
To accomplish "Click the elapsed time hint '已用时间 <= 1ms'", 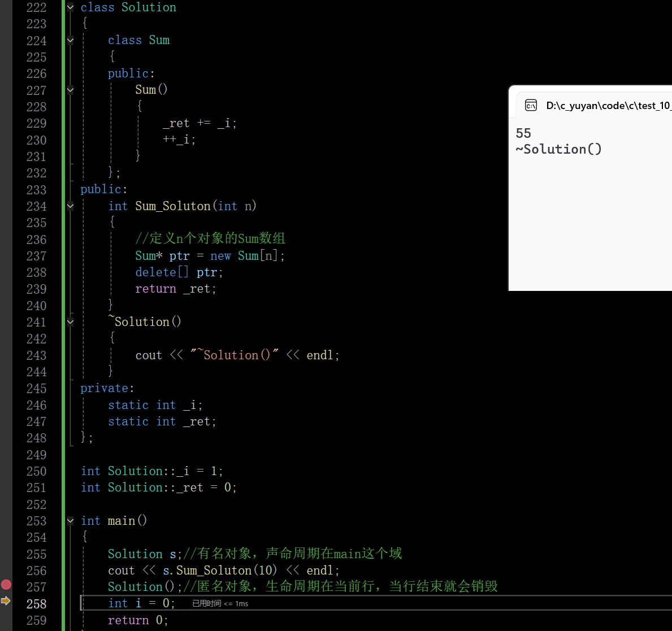I will point(220,603).
